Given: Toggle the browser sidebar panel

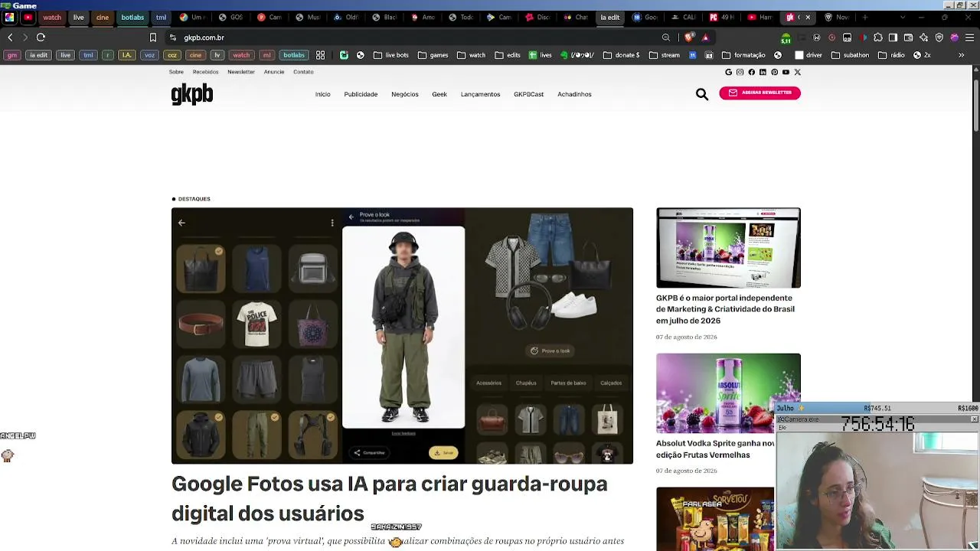Looking at the screenshot, I should click(x=893, y=37).
